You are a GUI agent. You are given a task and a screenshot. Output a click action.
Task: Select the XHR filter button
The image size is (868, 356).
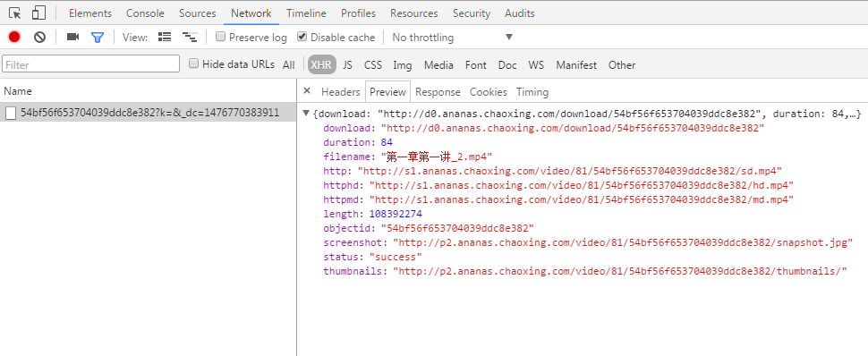(321, 64)
